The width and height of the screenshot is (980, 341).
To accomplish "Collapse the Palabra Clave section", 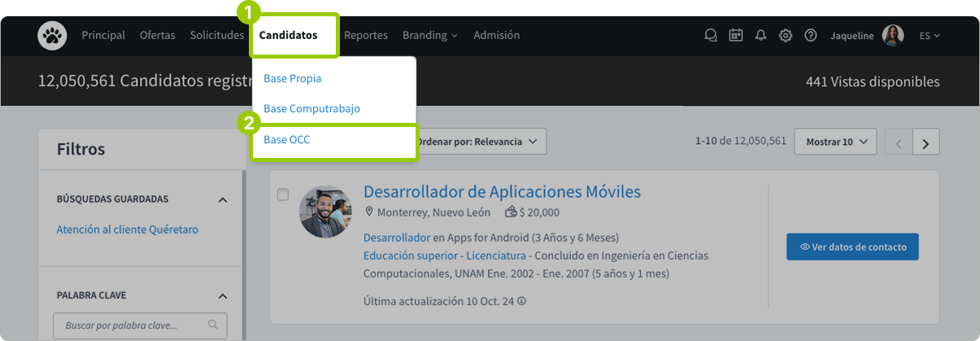I will (223, 296).
